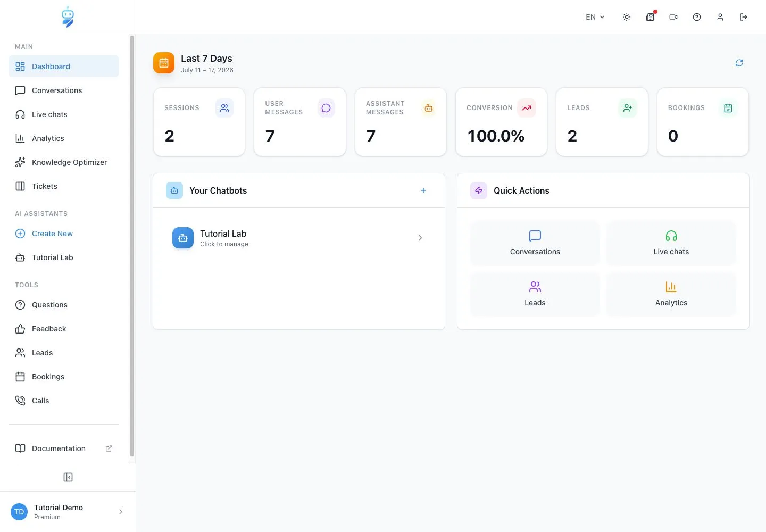Toggle the light/dark theme sun icon
Viewport: 766px width, 532px height.
click(627, 17)
